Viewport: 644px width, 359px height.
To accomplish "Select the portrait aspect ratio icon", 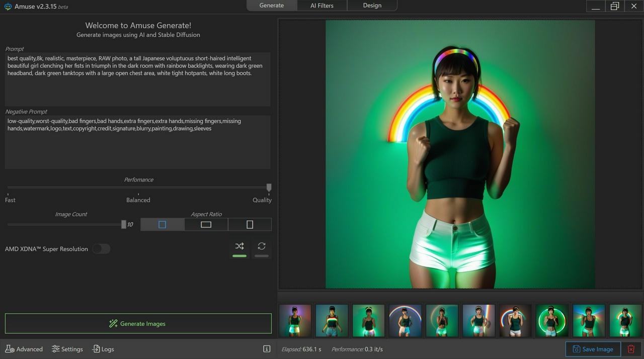I will (x=250, y=225).
